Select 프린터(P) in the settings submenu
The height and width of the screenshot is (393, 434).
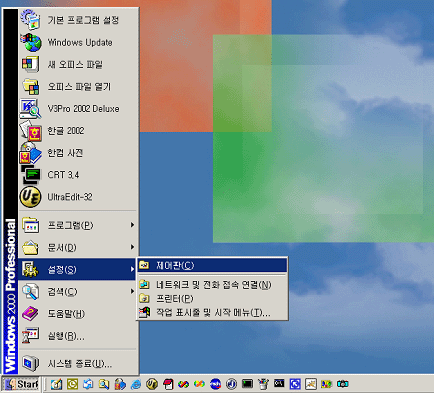pos(212,298)
